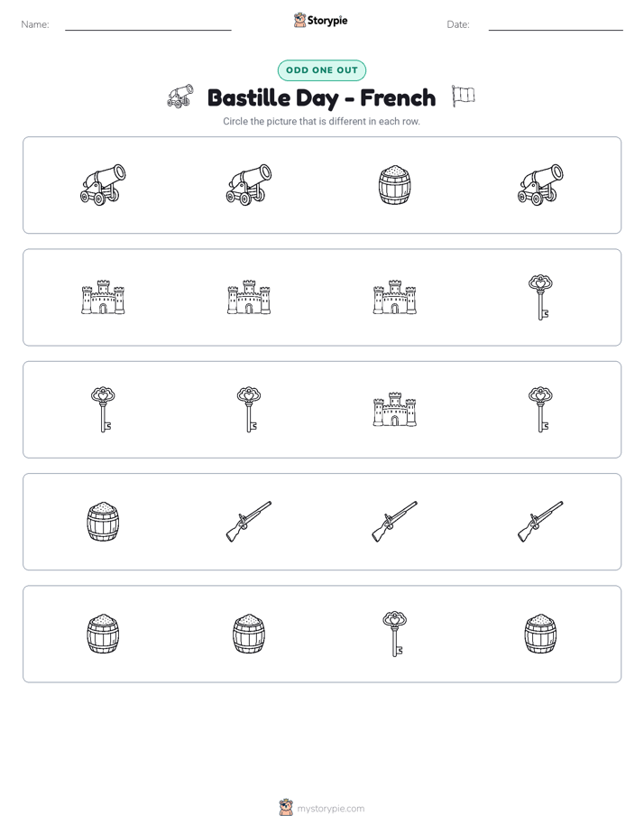Click the first key in row three

pyautogui.click(x=103, y=410)
